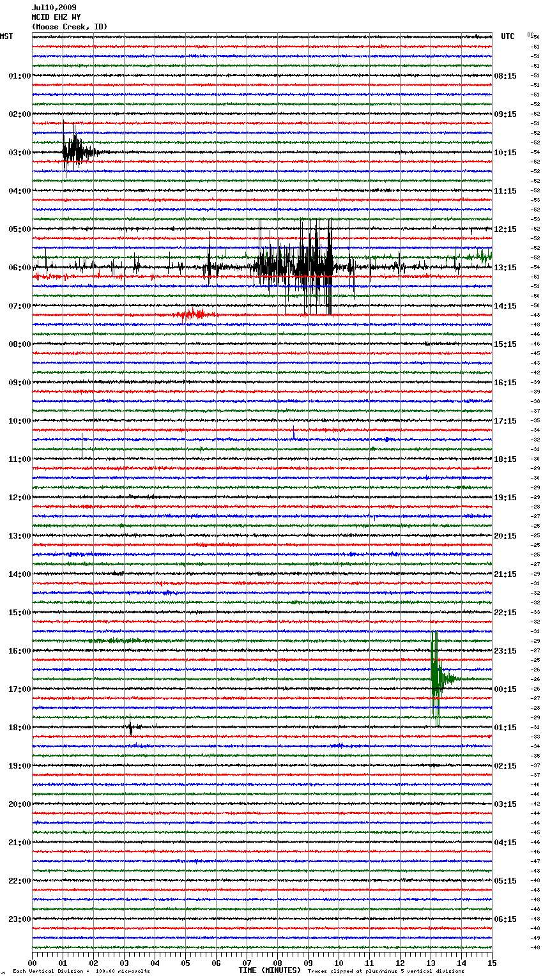Click the '15:15' UTC time label
The width and height of the screenshot is (543, 980).
pos(505,344)
